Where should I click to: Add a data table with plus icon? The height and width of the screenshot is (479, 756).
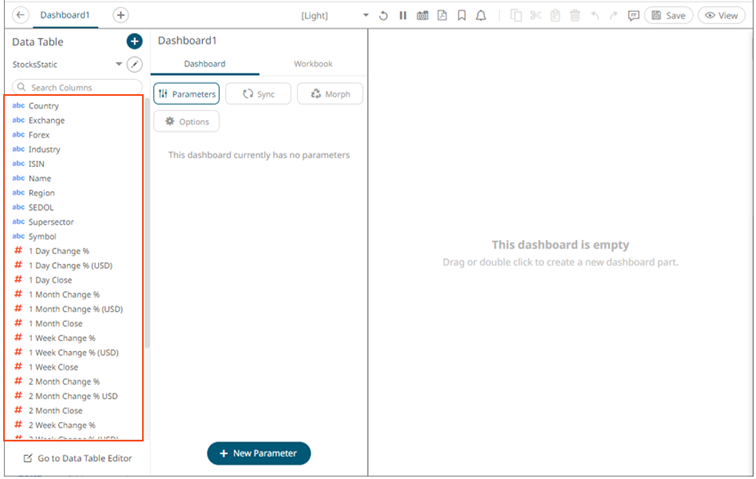(x=135, y=41)
